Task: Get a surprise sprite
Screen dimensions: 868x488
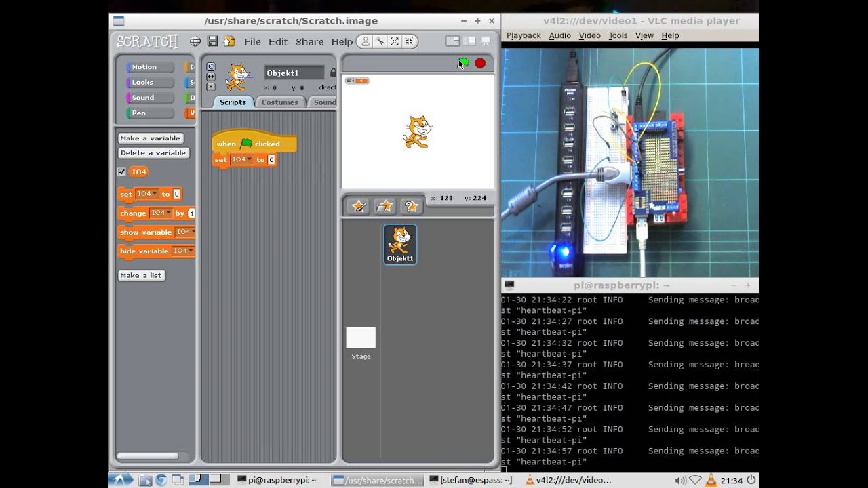Action: pos(410,206)
